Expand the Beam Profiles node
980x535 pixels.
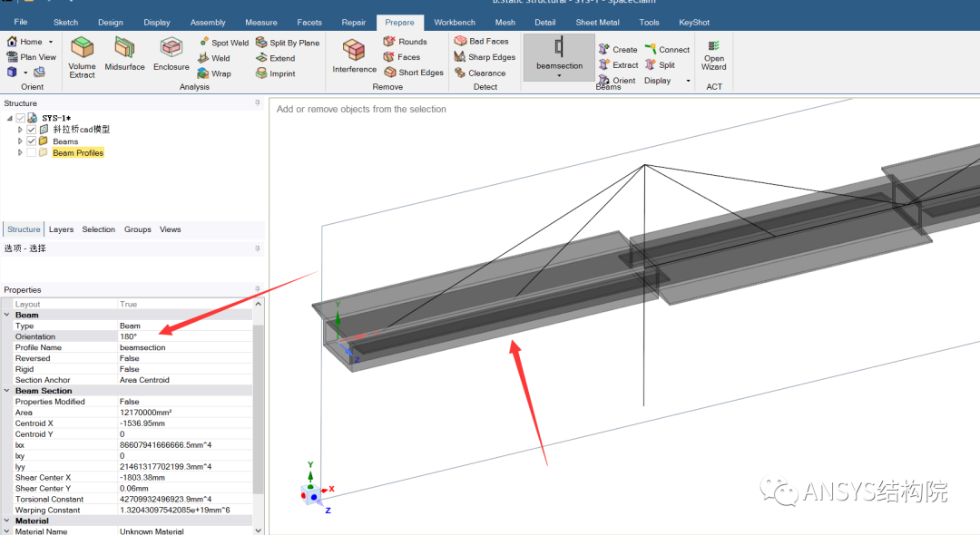tap(20, 152)
